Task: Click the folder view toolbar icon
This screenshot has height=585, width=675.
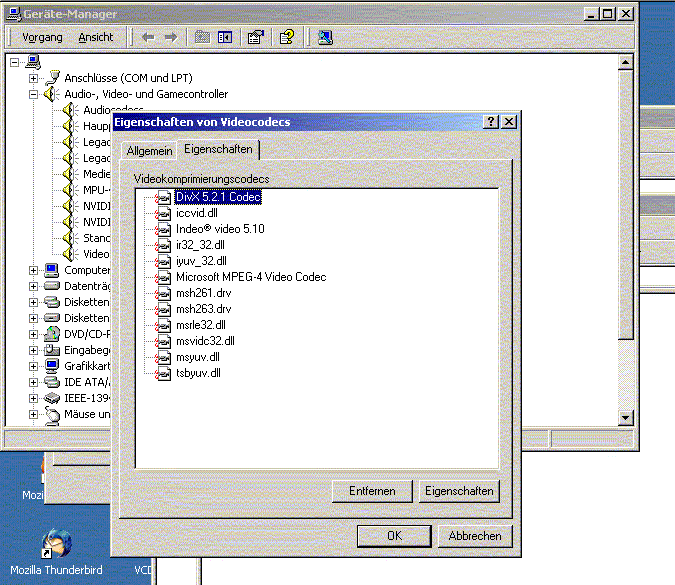Action: point(202,37)
